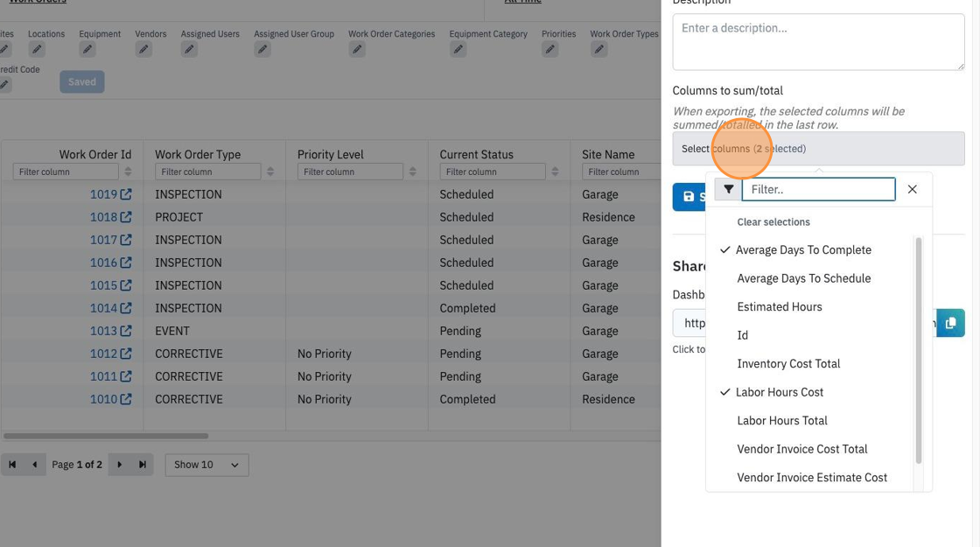Open work order 1018 external link icon
Screen dimensions: 980x547
pos(126,217)
